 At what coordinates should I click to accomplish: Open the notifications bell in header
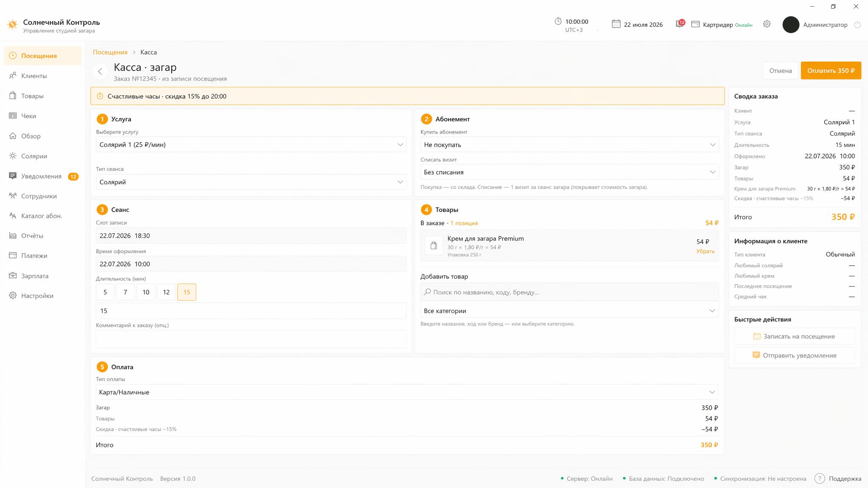point(680,24)
